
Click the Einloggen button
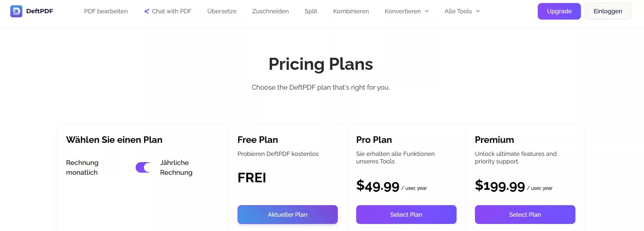click(x=608, y=11)
